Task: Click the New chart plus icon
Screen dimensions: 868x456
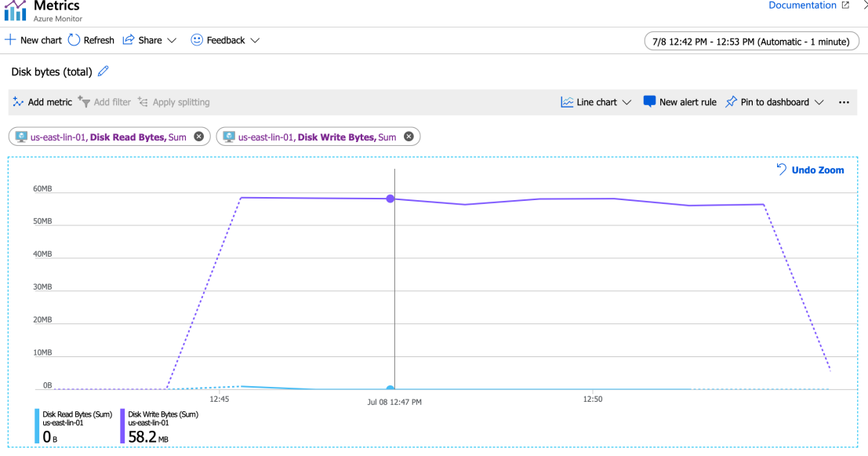Action: point(10,40)
